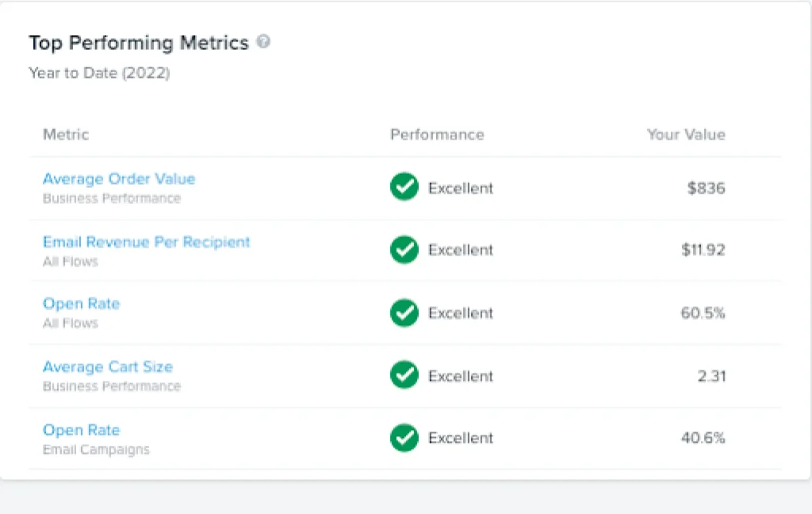Click the Metric column header

(66, 135)
